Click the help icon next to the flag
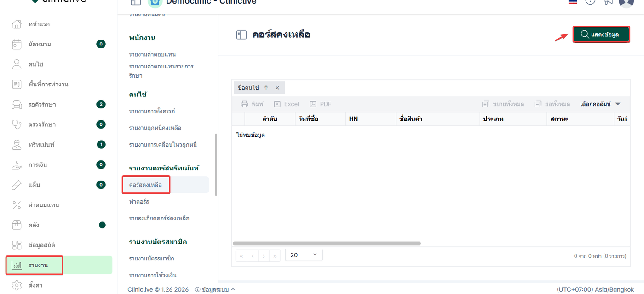The width and height of the screenshot is (644, 294). tap(590, 2)
